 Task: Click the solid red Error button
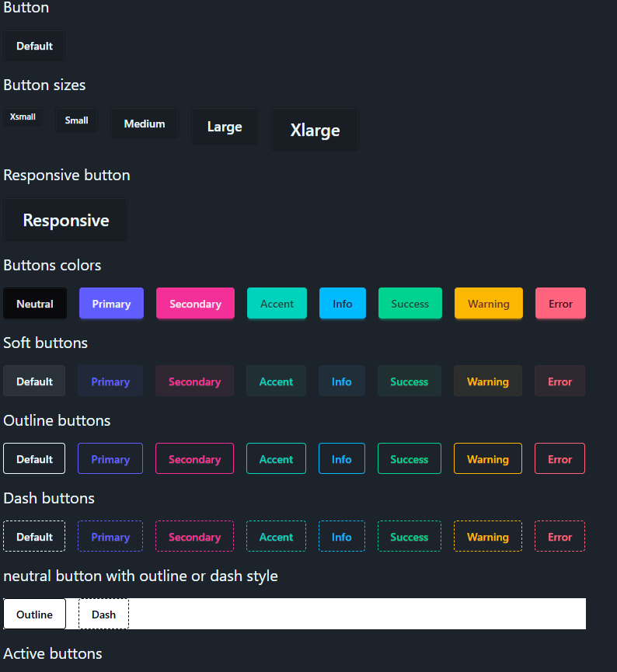click(560, 304)
